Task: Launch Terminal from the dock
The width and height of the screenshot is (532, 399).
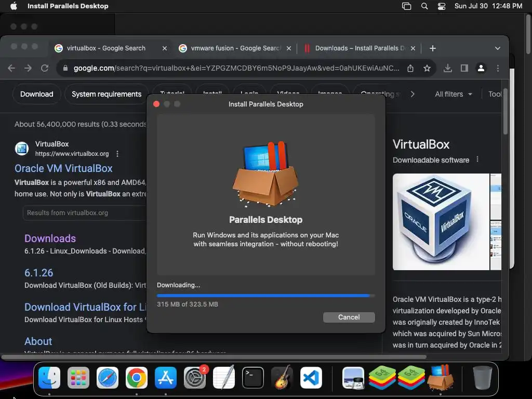Action: pyautogui.click(x=253, y=378)
